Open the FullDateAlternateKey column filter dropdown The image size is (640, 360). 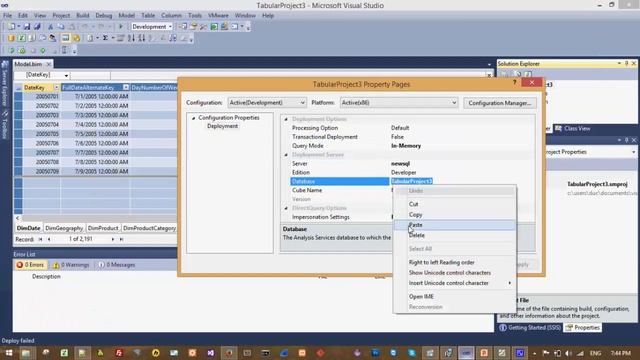(126, 87)
